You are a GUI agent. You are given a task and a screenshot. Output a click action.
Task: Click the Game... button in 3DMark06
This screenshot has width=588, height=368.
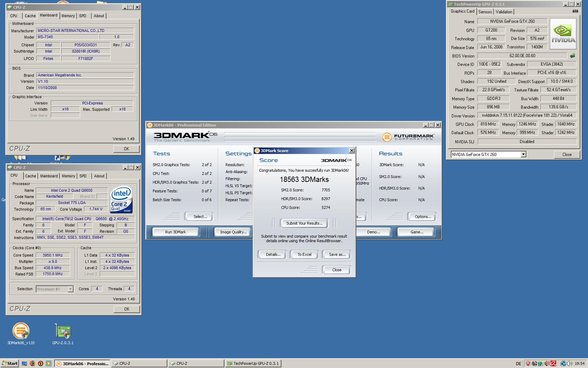(x=416, y=232)
